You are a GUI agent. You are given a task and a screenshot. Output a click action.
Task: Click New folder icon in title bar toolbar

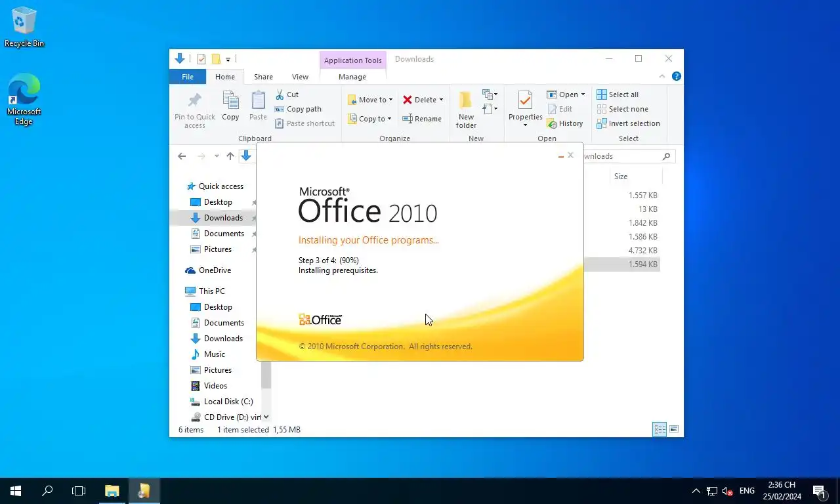[215, 59]
